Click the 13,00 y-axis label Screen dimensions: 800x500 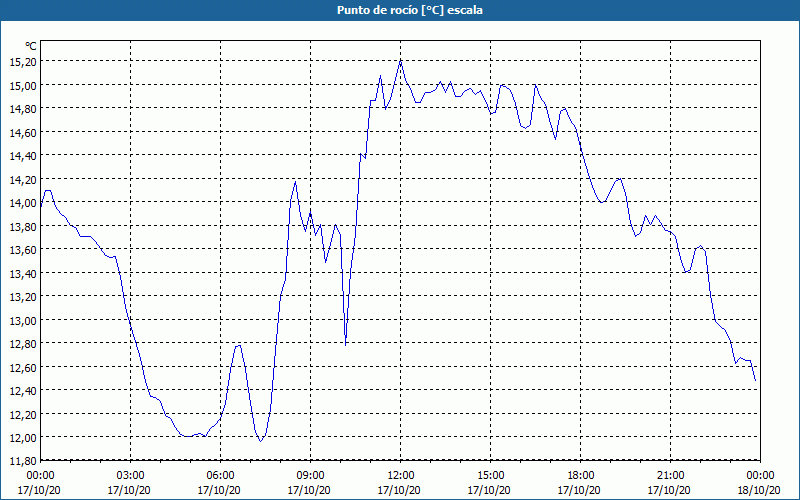(23, 320)
